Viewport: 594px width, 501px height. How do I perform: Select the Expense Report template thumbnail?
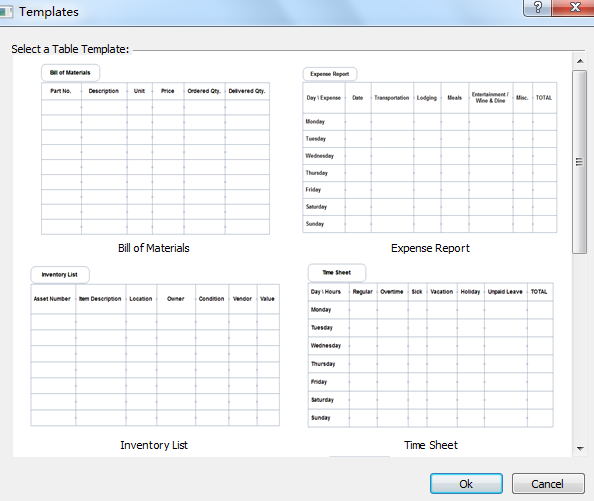[x=430, y=150]
